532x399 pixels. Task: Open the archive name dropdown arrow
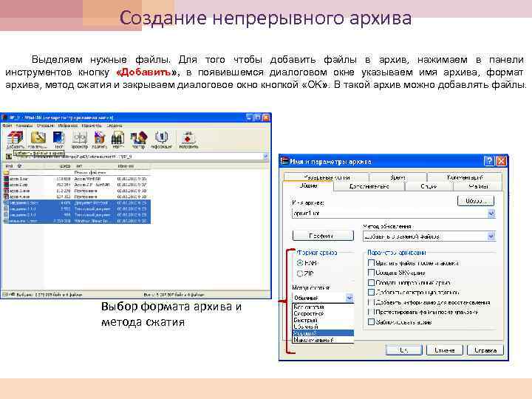(x=491, y=214)
